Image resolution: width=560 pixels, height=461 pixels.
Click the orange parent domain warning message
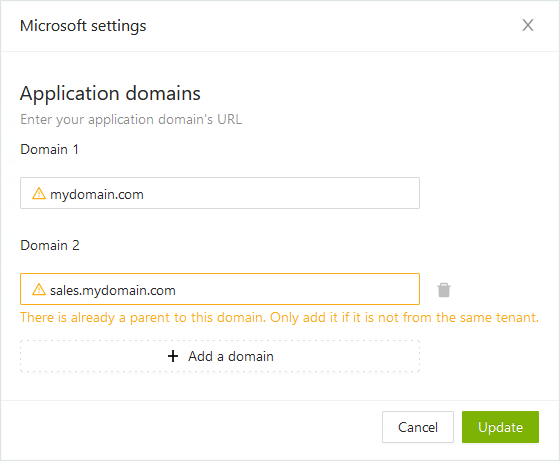click(x=279, y=317)
